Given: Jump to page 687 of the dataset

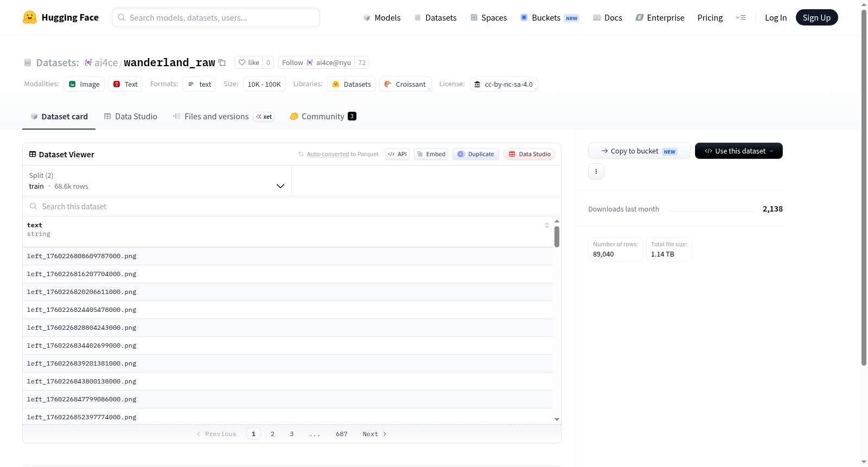Looking at the screenshot, I should pos(341,434).
